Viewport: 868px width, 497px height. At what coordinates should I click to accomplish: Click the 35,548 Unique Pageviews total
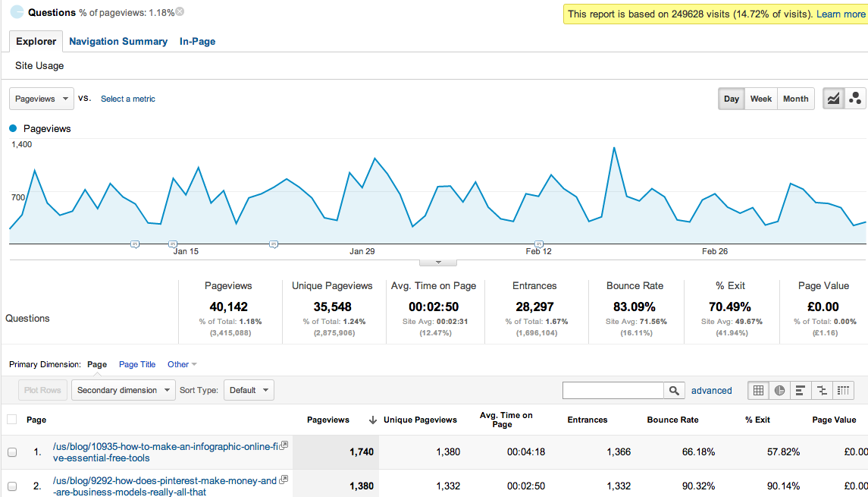point(332,307)
